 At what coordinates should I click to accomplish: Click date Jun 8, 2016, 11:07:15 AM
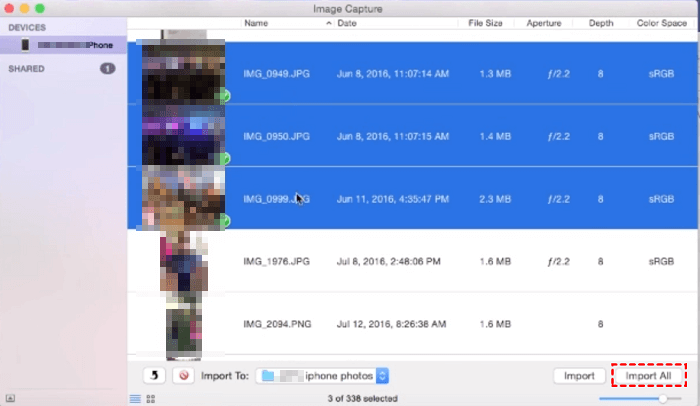point(393,136)
